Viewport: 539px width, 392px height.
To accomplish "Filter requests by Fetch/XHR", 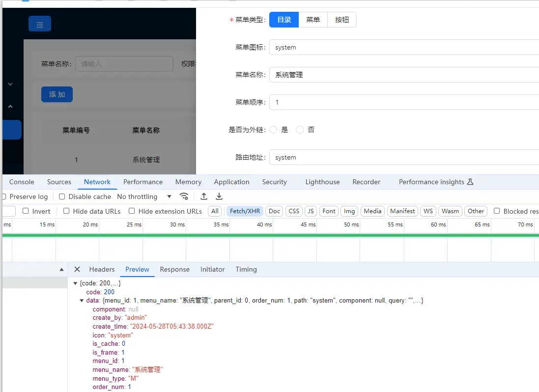I will (x=245, y=211).
